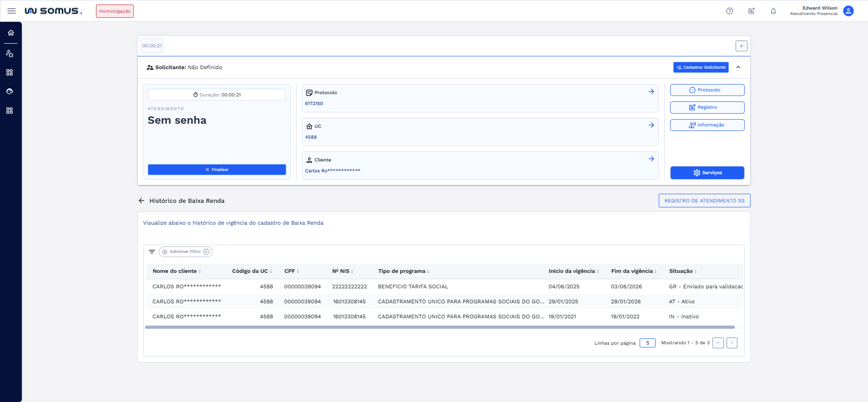Open Protocolo card arrow

point(651,92)
